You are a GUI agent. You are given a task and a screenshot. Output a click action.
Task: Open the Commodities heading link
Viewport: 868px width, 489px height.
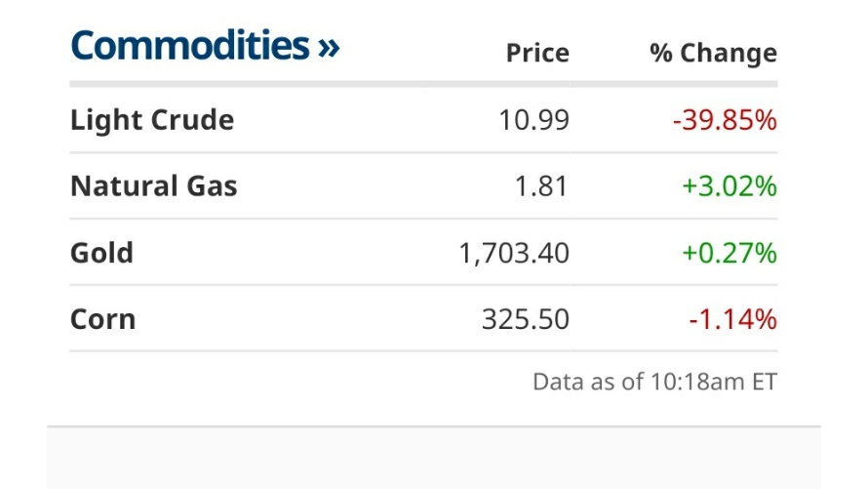pyautogui.click(x=205, y=46)
